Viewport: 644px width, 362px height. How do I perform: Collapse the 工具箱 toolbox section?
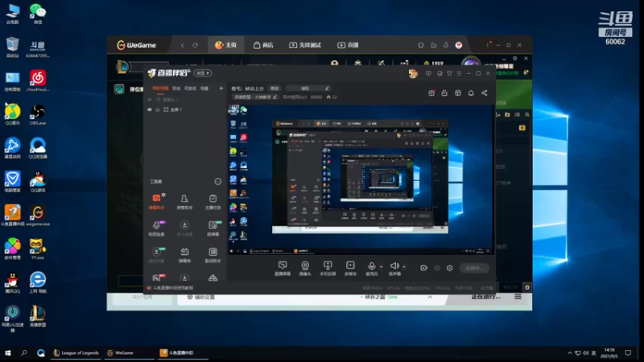pyautogui.click(x=217, y=182)
